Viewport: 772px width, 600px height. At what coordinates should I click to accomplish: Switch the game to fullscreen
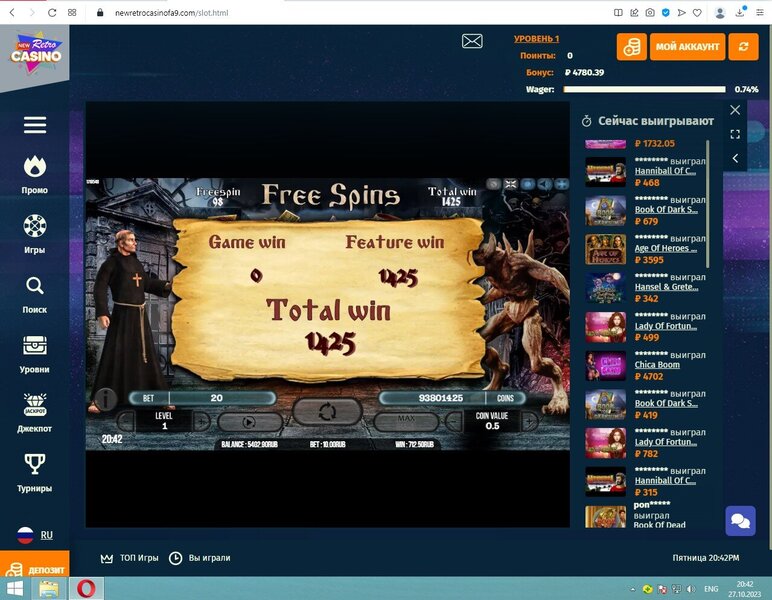(x=735, y=134)
